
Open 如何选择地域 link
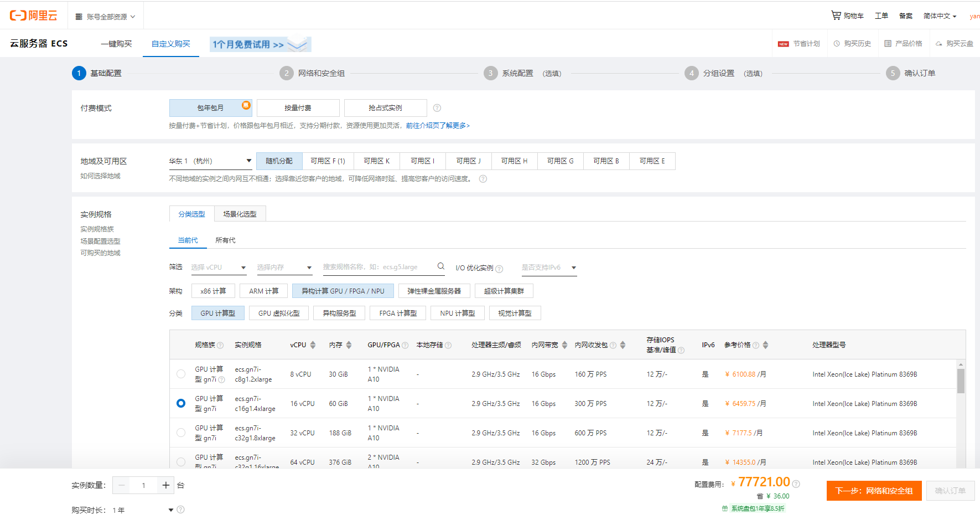[100, 176]
